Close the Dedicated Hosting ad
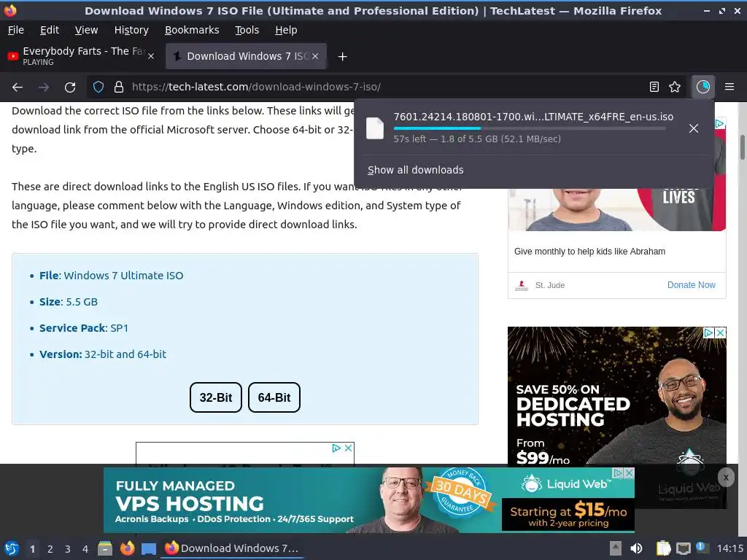 [x=721, y=332]
